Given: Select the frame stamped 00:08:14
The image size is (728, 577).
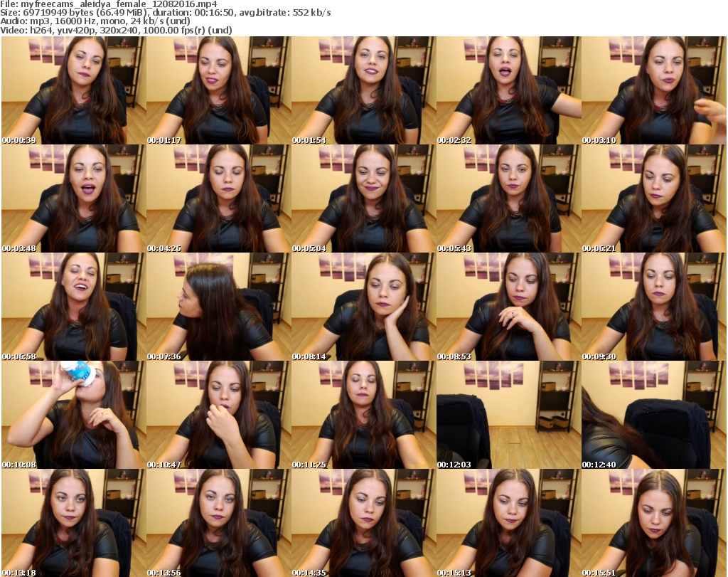Looking at the screenshot, I should [x=363, y=307].
